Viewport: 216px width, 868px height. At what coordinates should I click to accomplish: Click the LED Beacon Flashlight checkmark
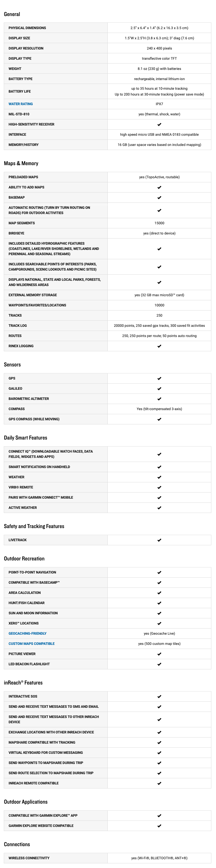pos(159,664)
